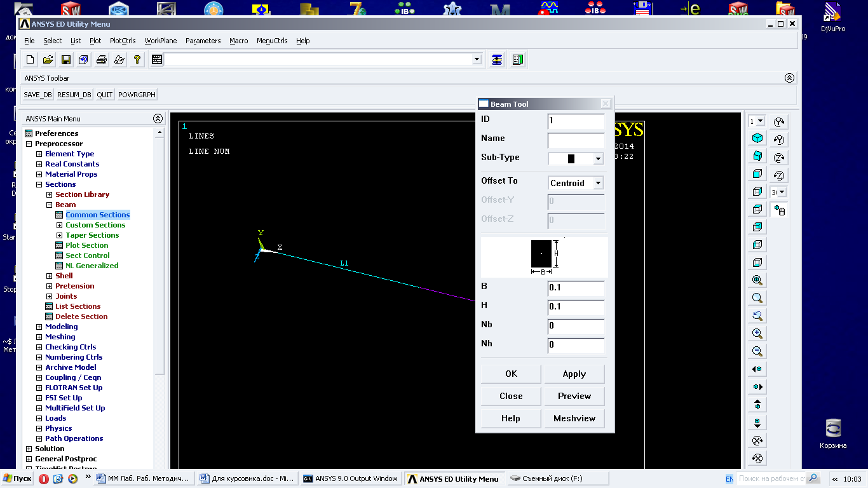868x488 pixels.
Task: Click Recycle Bin desktop icon Корзина
Action: point(833,433)
